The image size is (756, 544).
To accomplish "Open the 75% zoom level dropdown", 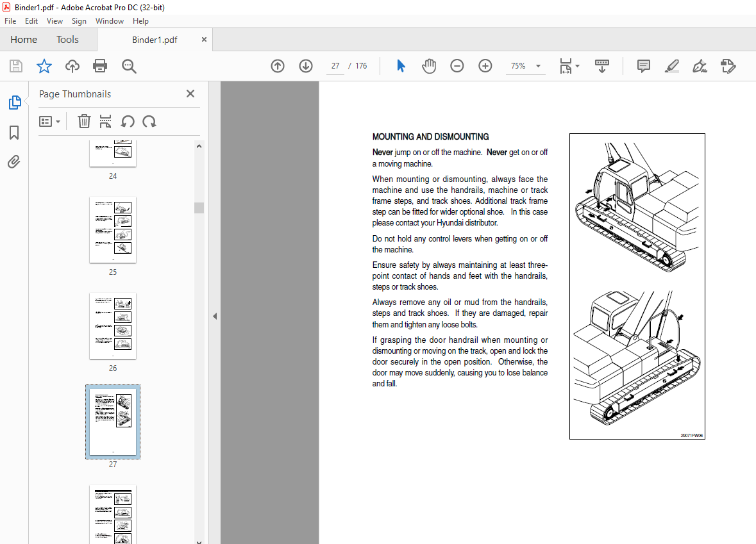I will coord(537,66).
